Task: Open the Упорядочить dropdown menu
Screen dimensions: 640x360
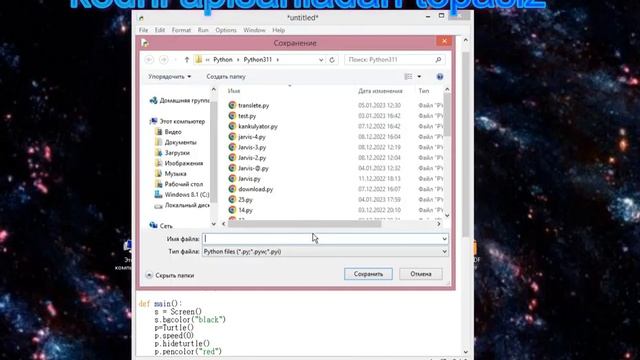Action: [x=169, y=77]
